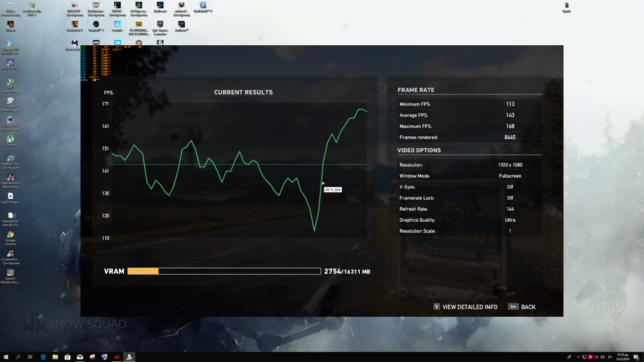
Task: Click the Resolution Scale value 1
Action: [x=510, y=231]
